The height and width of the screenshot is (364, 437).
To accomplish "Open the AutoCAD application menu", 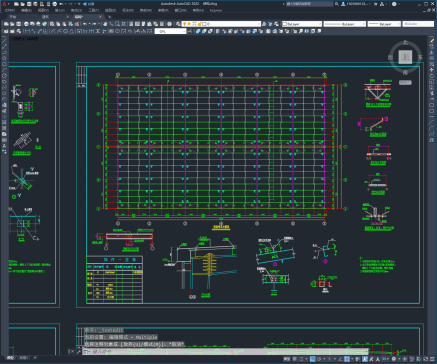I will [x=4, y=4].
